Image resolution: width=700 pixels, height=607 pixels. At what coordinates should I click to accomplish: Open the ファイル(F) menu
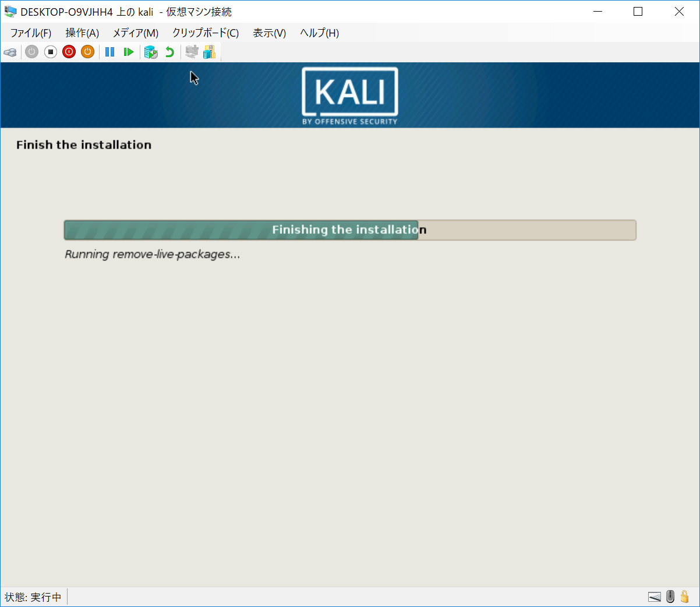coord(30,33)
